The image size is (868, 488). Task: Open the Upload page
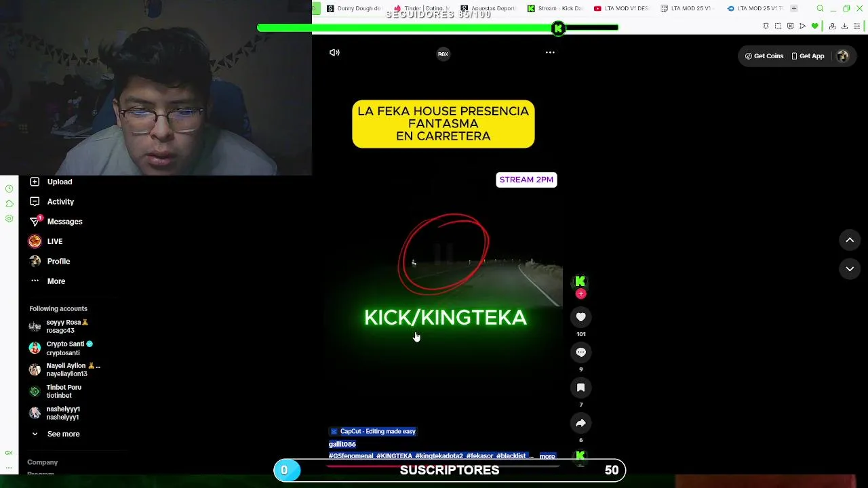[60, 182]
